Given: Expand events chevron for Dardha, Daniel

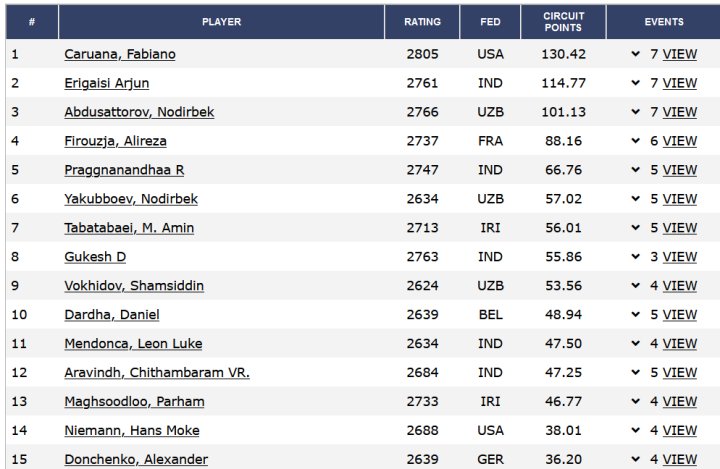Looking at the screenshot, I should 636,315.
